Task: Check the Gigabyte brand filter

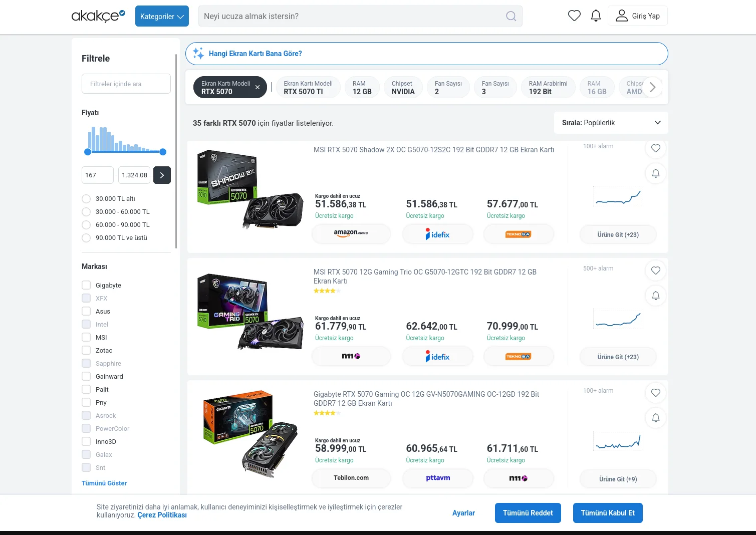Action: coord(86,285)
